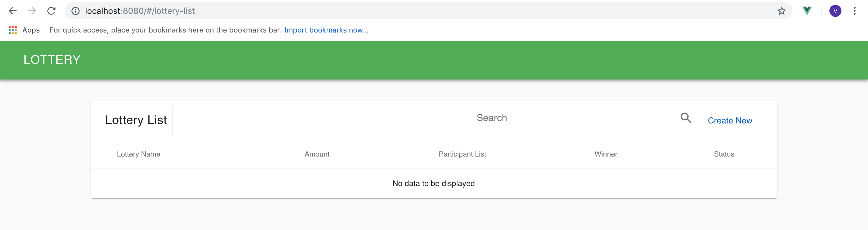Viewport: 868px width, 230px height.
Task: Open Chrome's three-dot menu
Action: pyautogui.click(x=854, y=11)
